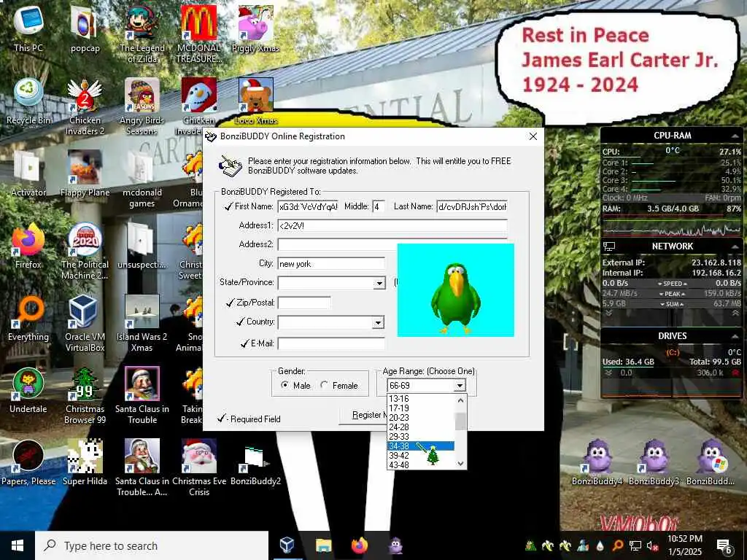This screenshot has width=747, height=560.
Task: Select the Male gender radio button
Action: tap(285, 385)
